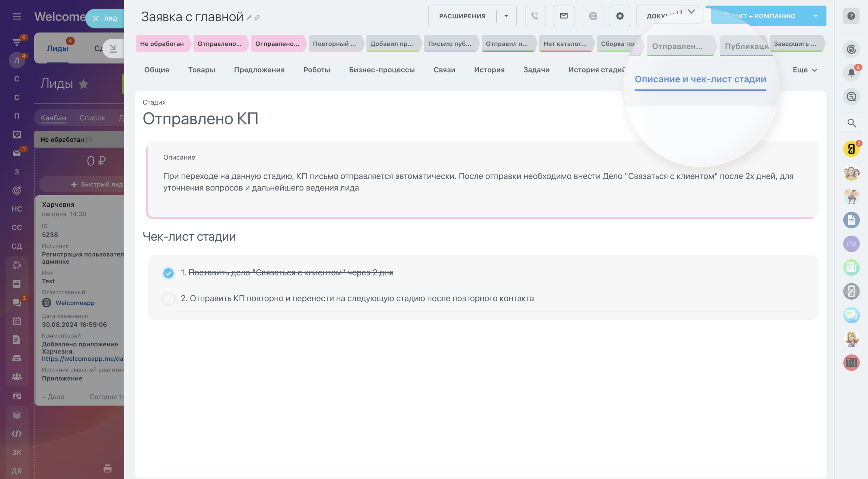Click the help question mark icon

tap(851, 16)
